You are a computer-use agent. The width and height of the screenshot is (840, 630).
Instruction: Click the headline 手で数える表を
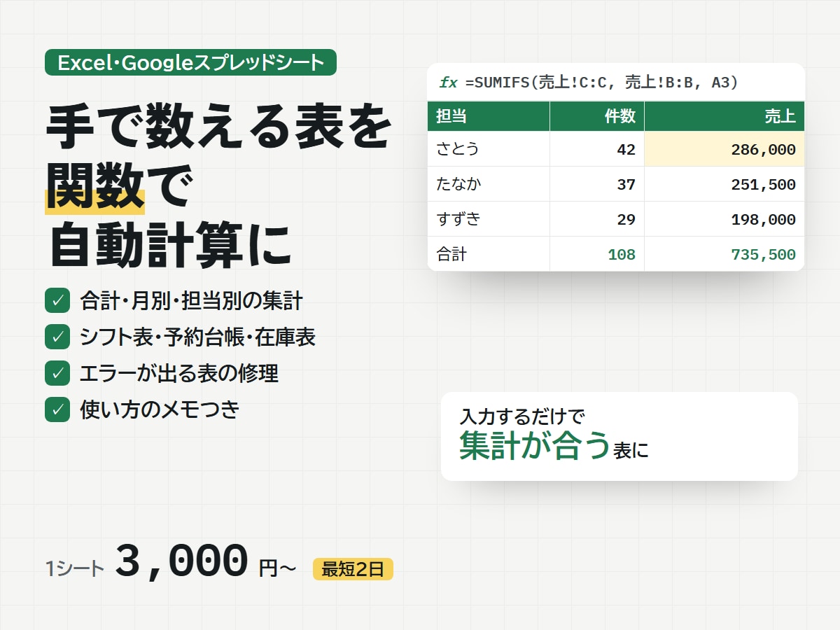(218, 127)
